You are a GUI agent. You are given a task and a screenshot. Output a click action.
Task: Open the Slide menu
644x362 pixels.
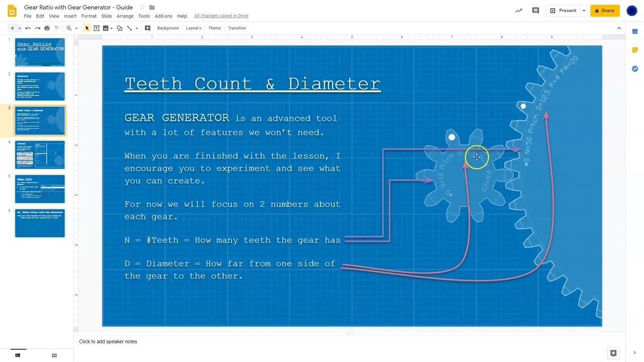[107, 16]
